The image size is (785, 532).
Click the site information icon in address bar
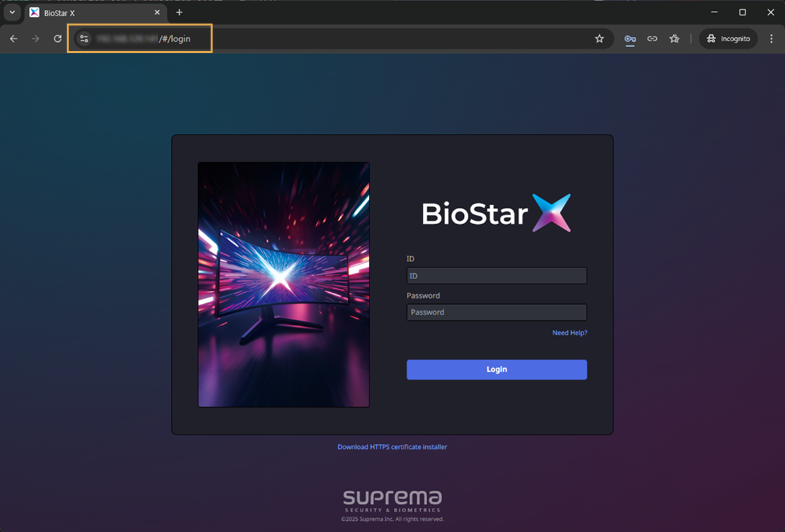(x=84, y=39)
